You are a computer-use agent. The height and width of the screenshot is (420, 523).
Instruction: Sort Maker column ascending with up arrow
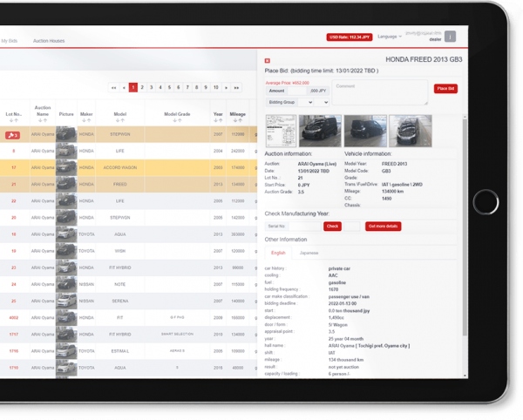(88, 120)
